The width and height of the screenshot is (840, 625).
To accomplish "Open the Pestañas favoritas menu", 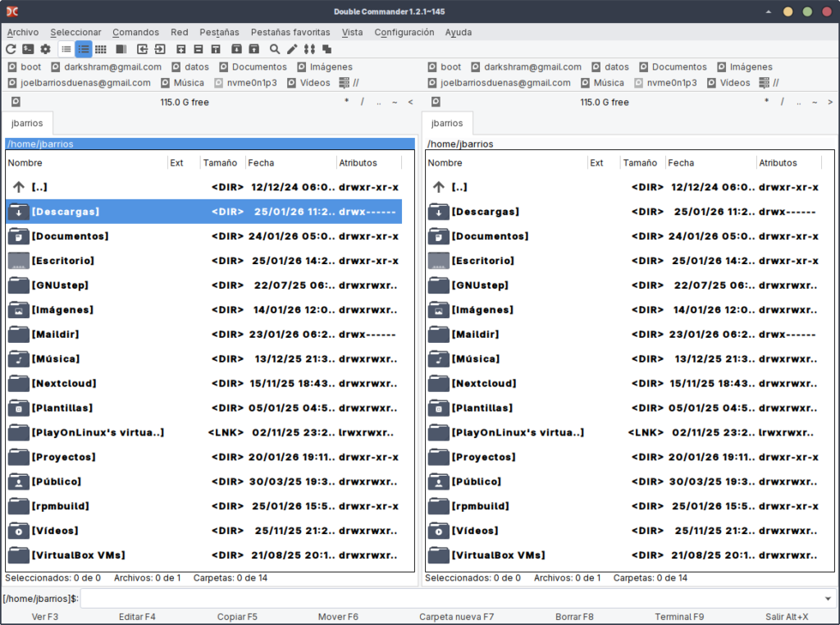I will click(x=290, y=32).
